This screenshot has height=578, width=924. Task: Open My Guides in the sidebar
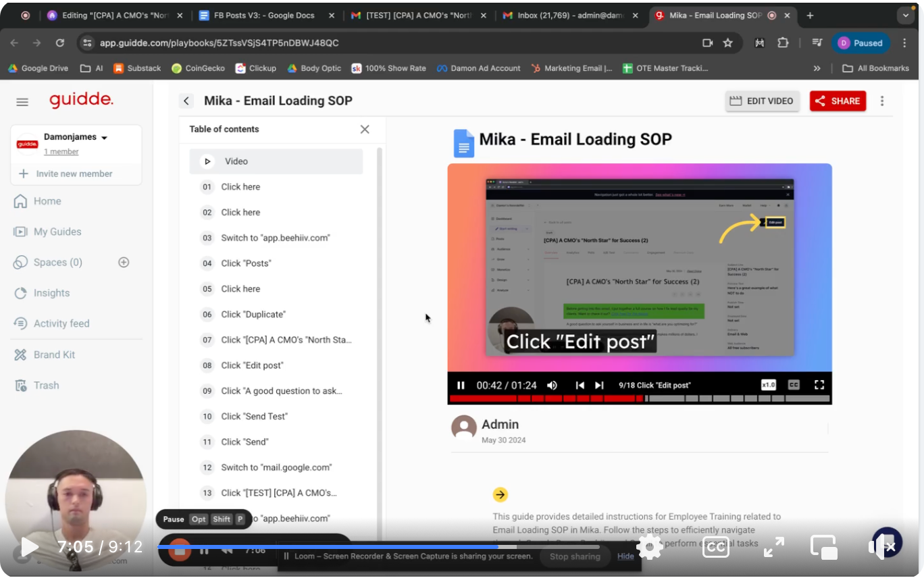57,232
